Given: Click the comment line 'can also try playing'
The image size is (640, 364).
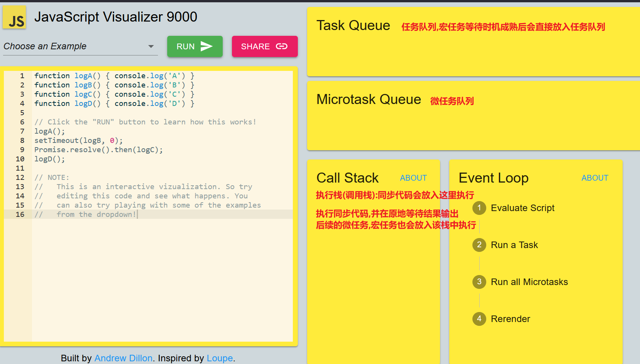Looking at the screenshot, I should [x=148, y=205].
